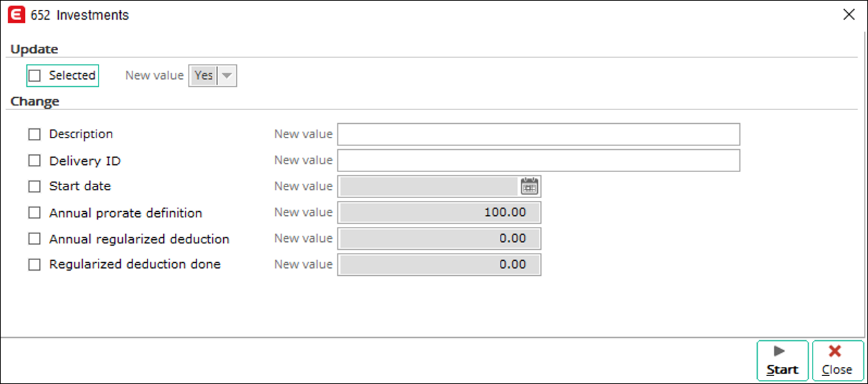Enable the Description checkbox
This screenshot has height=384, width=868.
(35, 134)
